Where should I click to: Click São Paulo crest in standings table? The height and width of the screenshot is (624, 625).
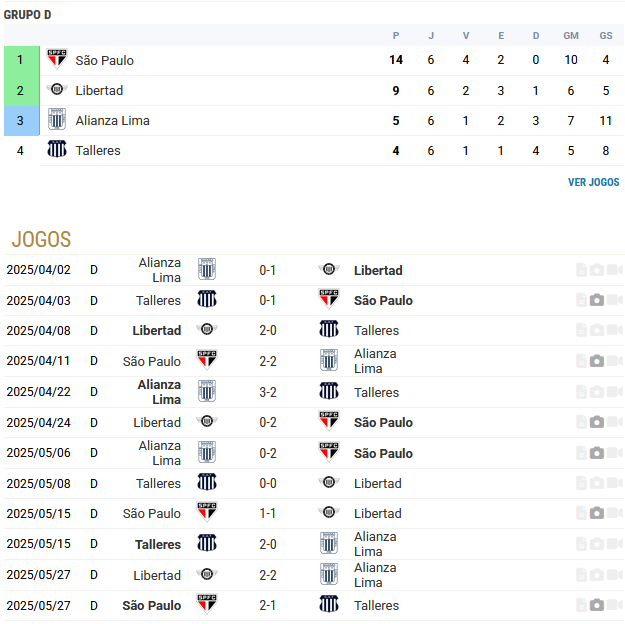pyautogui.click(x=57, y=59)
